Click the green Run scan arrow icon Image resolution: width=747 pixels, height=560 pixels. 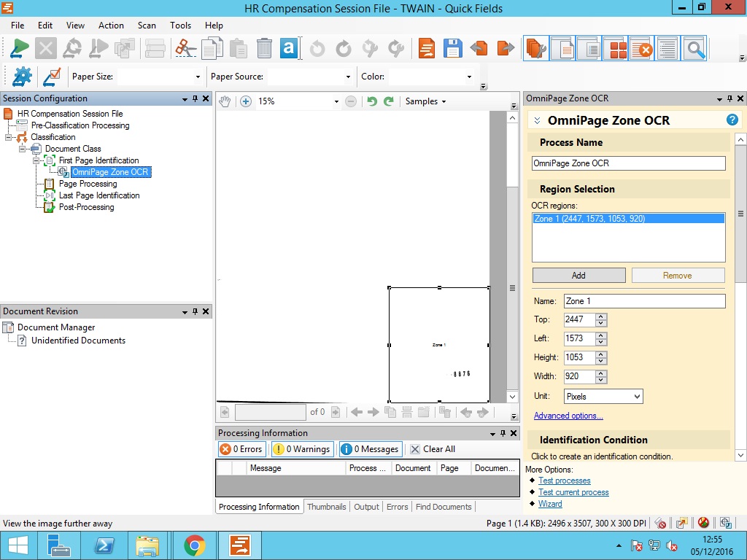tap(20, 49)
